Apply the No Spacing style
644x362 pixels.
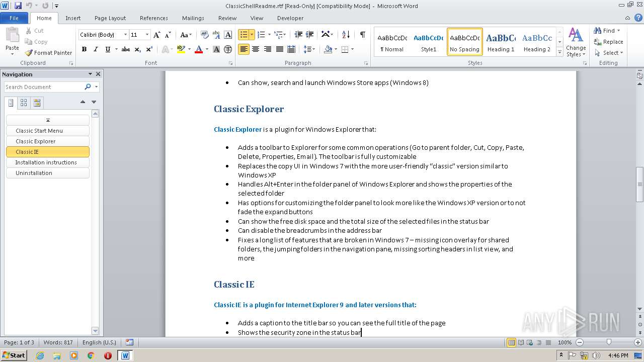(464, 42)
